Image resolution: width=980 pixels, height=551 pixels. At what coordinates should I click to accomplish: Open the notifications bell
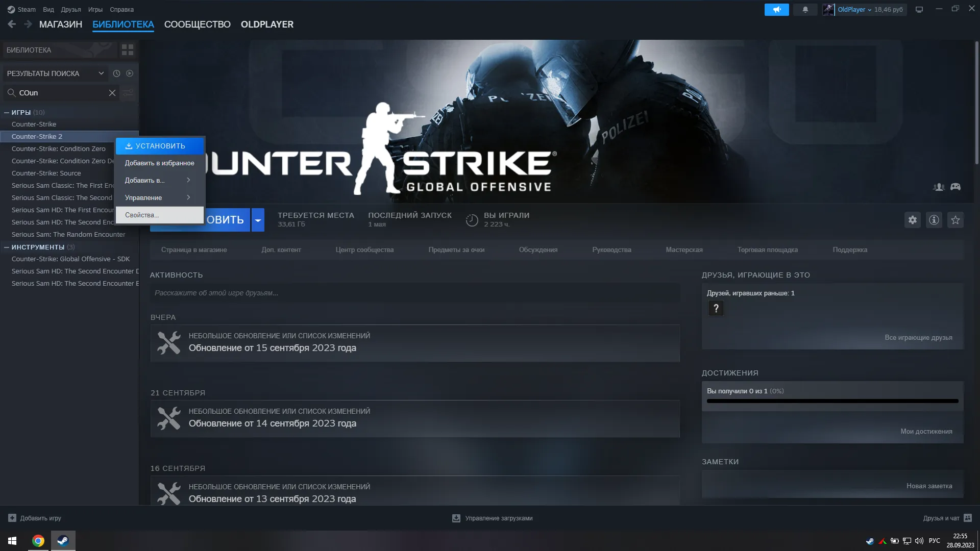click(x=805, y=10)
